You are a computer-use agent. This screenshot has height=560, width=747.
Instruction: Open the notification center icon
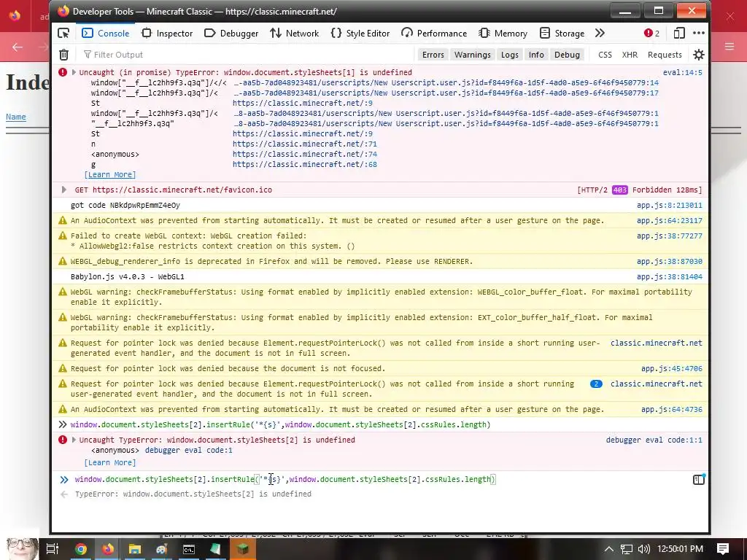coord(723,549)
